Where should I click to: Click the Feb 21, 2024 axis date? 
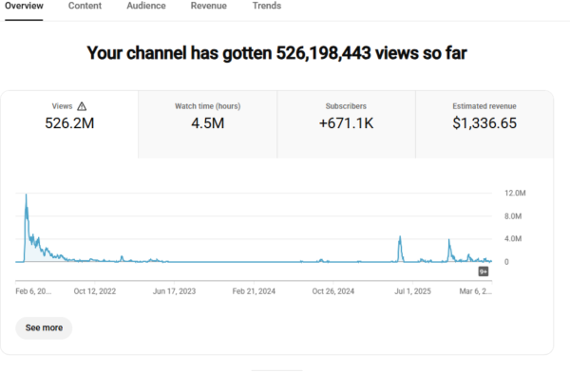[254, 292]
